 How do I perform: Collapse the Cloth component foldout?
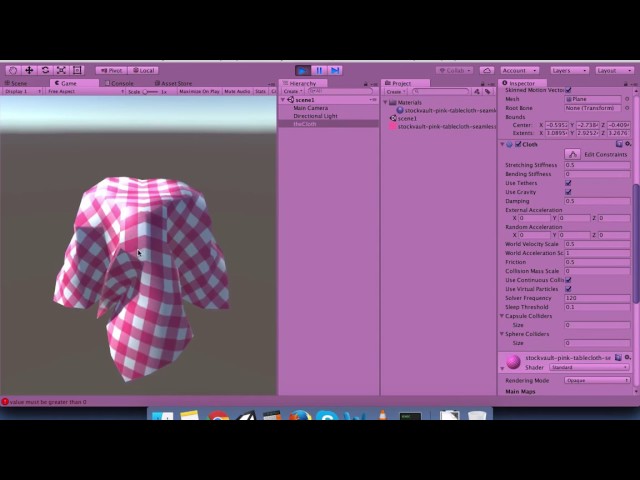point(502,144)
